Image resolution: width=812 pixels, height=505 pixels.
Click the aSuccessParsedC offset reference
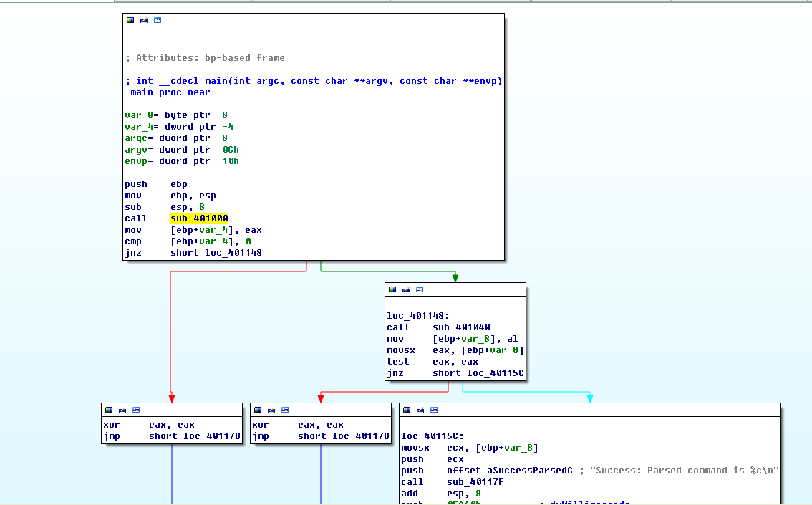point(531,471)
